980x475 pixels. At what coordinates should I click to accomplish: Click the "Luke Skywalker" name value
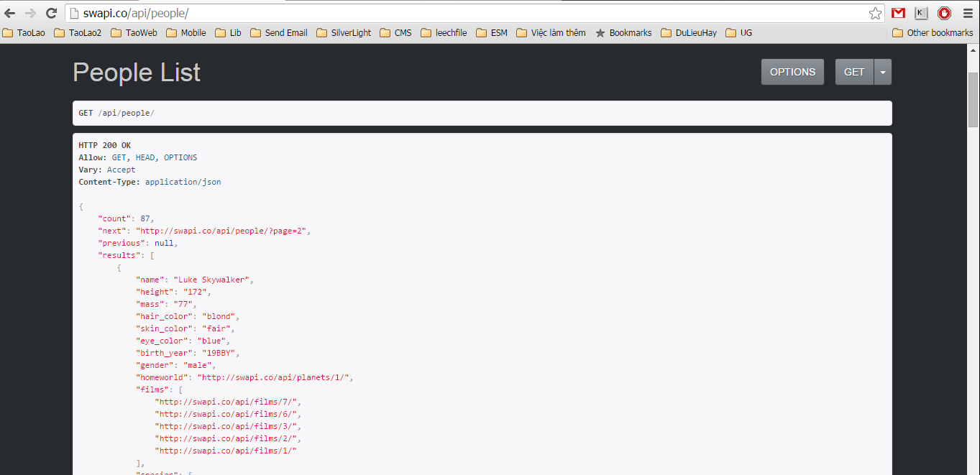coord(211,280)
